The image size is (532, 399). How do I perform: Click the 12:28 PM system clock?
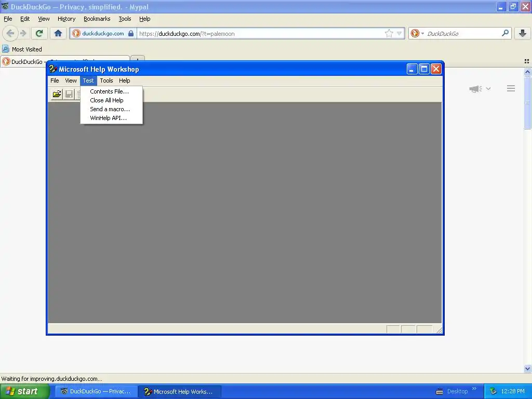pos(513,391)
